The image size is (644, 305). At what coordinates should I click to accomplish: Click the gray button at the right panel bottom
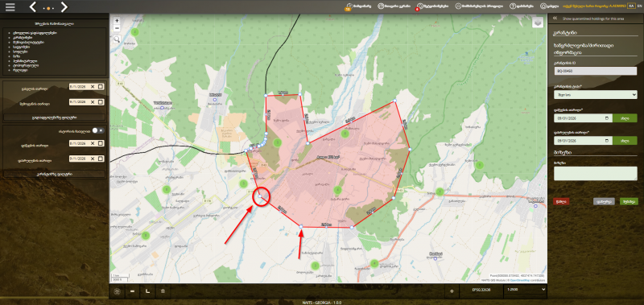pos(604,201)
